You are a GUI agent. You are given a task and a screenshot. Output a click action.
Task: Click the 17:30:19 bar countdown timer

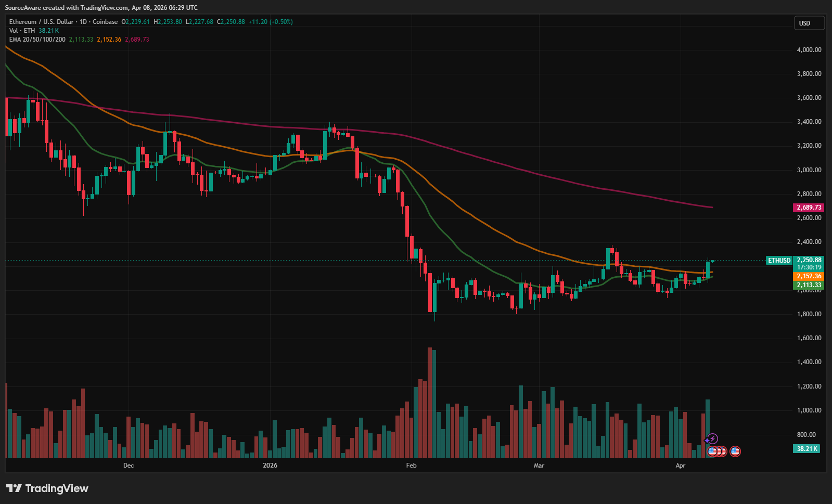point(809,267)
